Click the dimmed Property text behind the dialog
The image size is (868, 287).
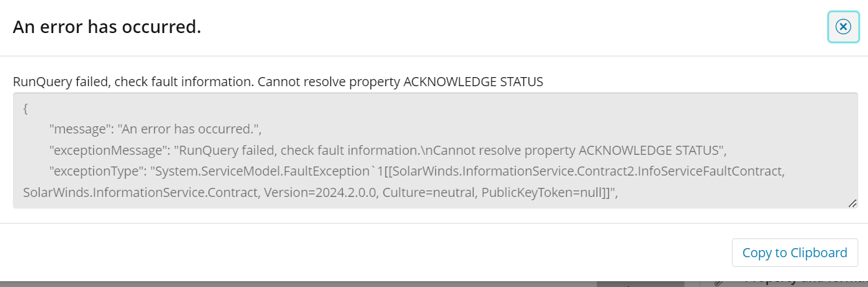[777, 282]
